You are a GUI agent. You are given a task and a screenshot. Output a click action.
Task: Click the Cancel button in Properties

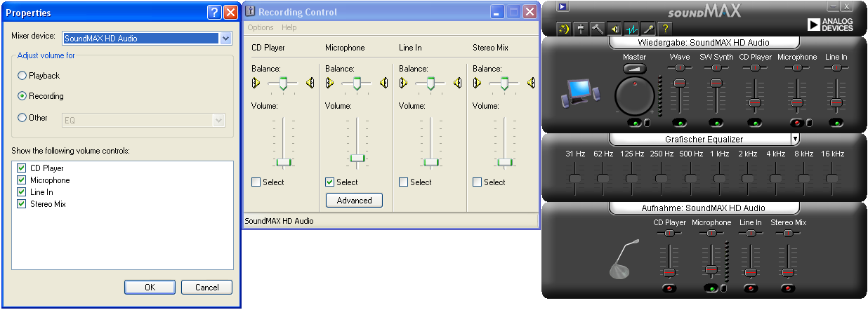[206, 288]
